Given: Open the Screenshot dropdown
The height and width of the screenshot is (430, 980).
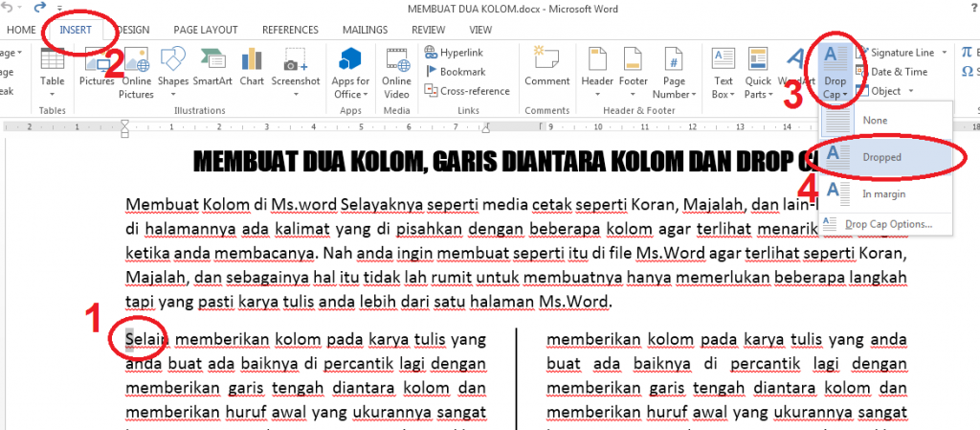Looking at the screenshot, I should [296, 74].
